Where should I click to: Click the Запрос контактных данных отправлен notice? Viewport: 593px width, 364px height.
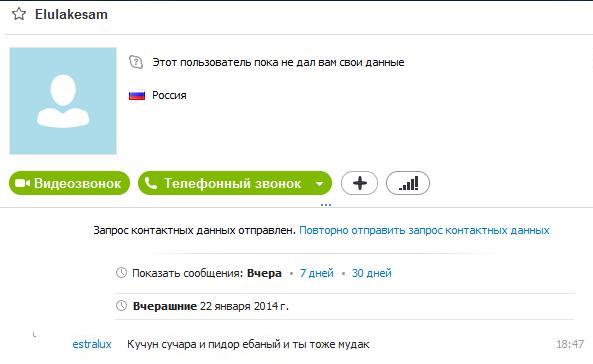click(195, 230)
